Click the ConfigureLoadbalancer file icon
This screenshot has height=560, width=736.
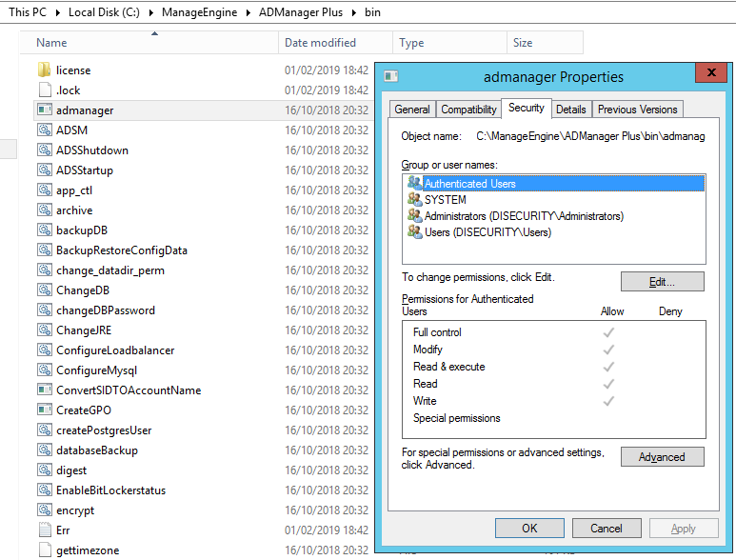[x=45, y=350]
